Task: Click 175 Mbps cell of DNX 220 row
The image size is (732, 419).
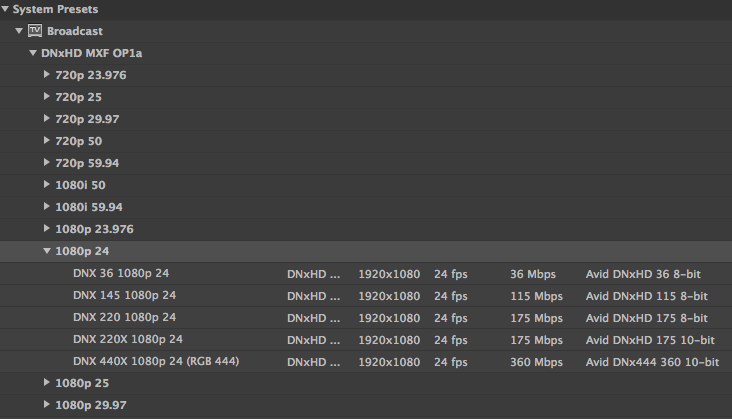Action: tap(536, 318)
